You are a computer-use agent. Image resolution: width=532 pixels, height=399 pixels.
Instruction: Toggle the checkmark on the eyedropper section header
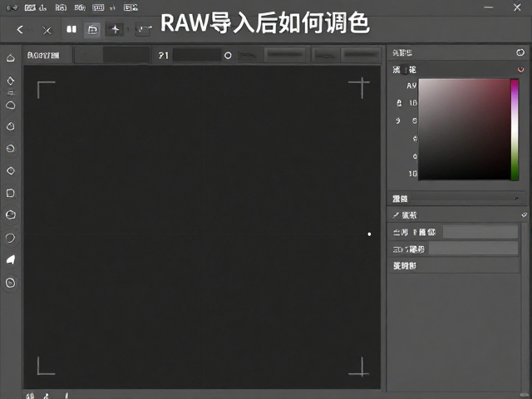pyautogui.click(x=525, y=214)
